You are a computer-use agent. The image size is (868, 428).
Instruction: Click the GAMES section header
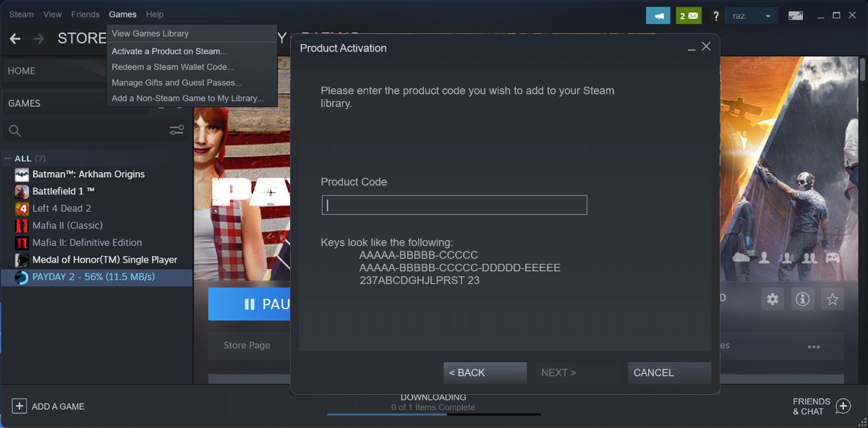click(24, 103)
